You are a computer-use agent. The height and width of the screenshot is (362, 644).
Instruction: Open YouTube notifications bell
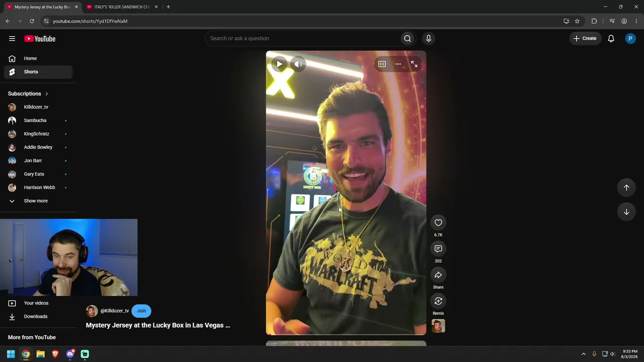point(611,38)
